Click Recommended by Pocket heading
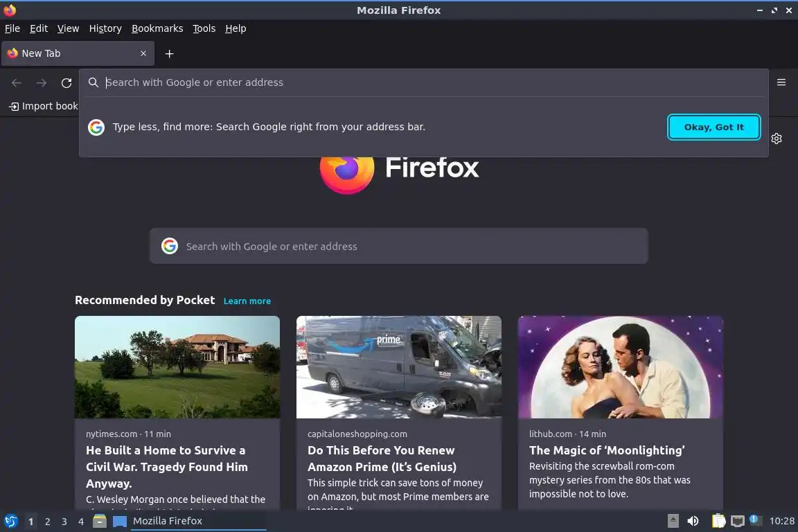The height and width of the screenshot is (532, 798). tap(145, 301)
